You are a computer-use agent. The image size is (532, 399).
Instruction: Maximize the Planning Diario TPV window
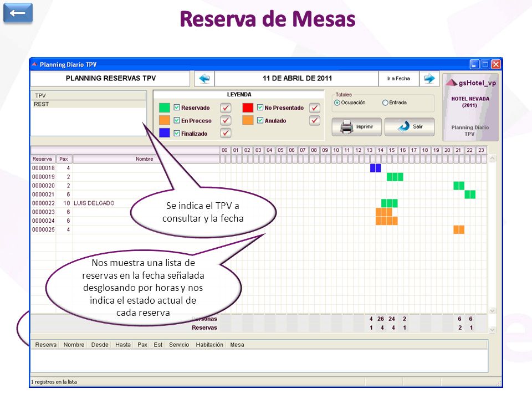tap(485, 64)
